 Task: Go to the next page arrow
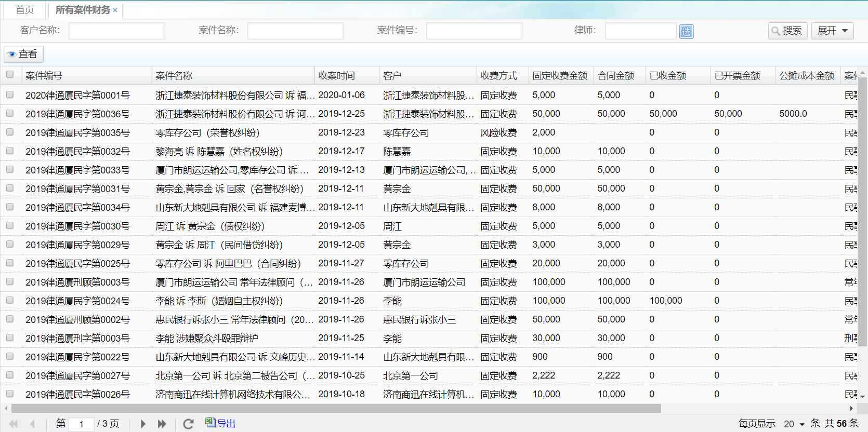[x=143, y=424]
